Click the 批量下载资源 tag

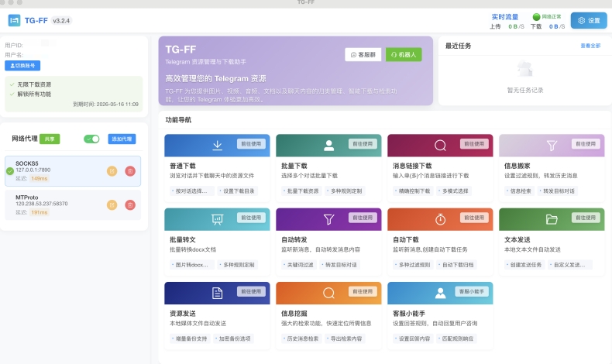301,191
